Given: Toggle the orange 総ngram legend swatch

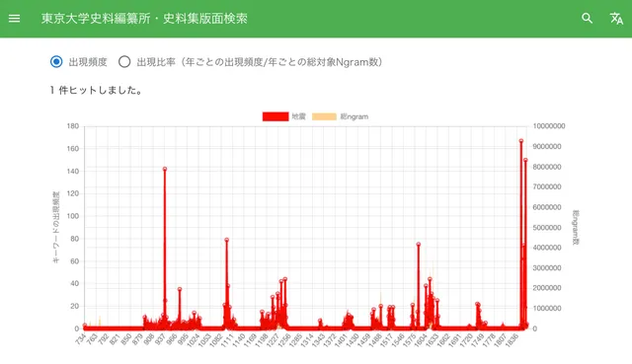Looking at the screenshot, I should pyautogui.click(x=324, y=116).
